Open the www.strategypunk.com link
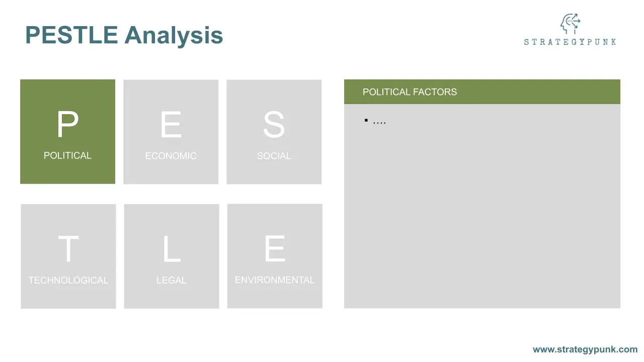This screenshot has height=362, width=644. tap(585, 349)
